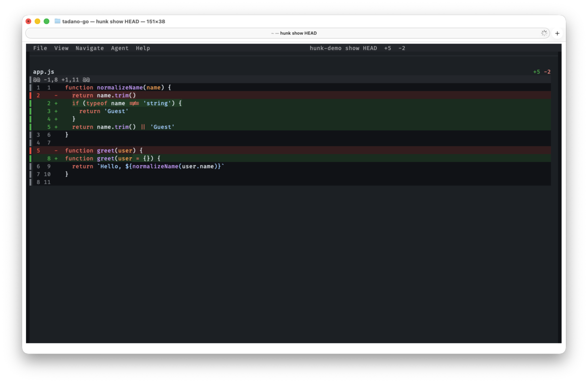Click the line returning `Hello, ${normalizeName(user.name)}`

click(290, 166)
